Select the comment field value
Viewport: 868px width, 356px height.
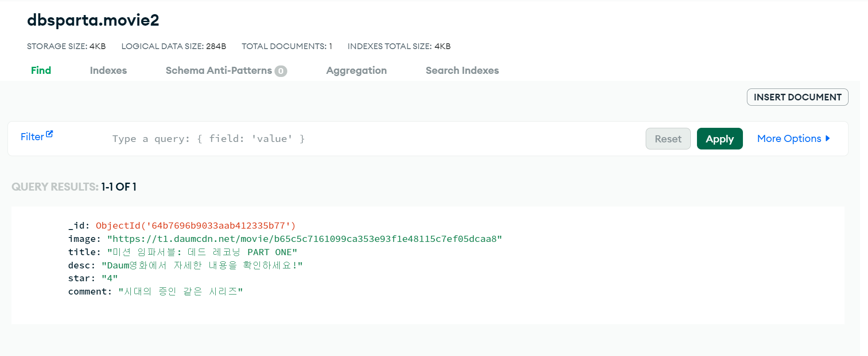click(180, 291)
